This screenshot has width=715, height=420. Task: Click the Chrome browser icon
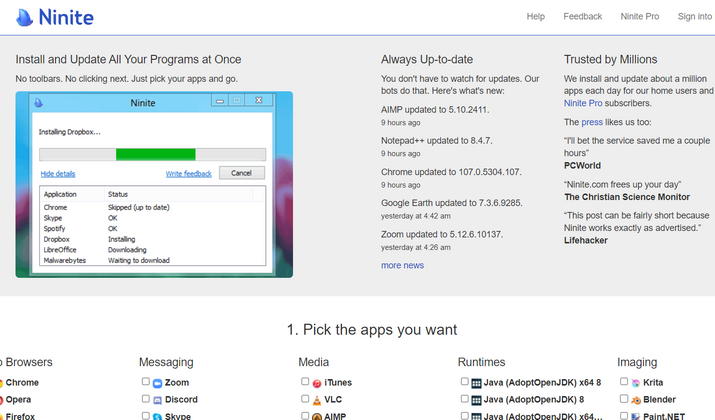point(3,383)
